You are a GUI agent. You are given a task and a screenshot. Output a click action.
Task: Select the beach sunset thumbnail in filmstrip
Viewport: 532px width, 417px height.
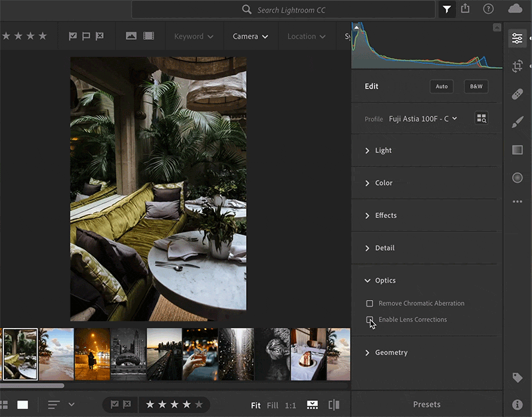56,354
